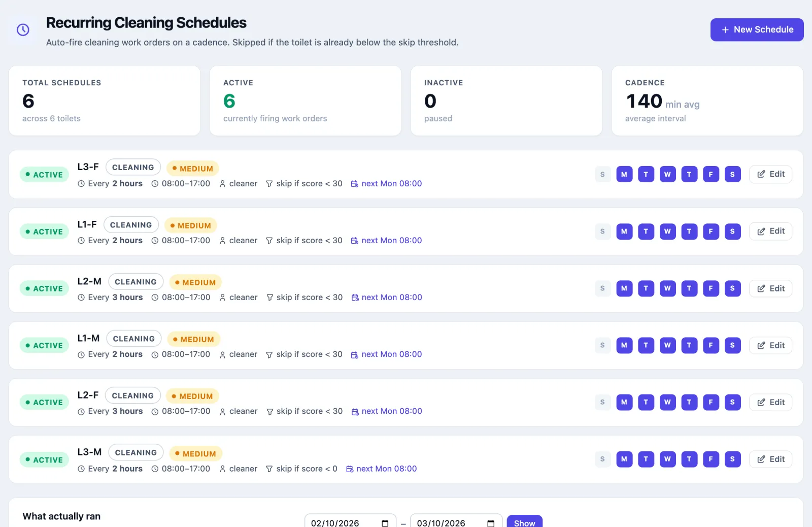
Task: Click 'Every 3 hours' on the L2-F row
Action: tap(115, 411)
